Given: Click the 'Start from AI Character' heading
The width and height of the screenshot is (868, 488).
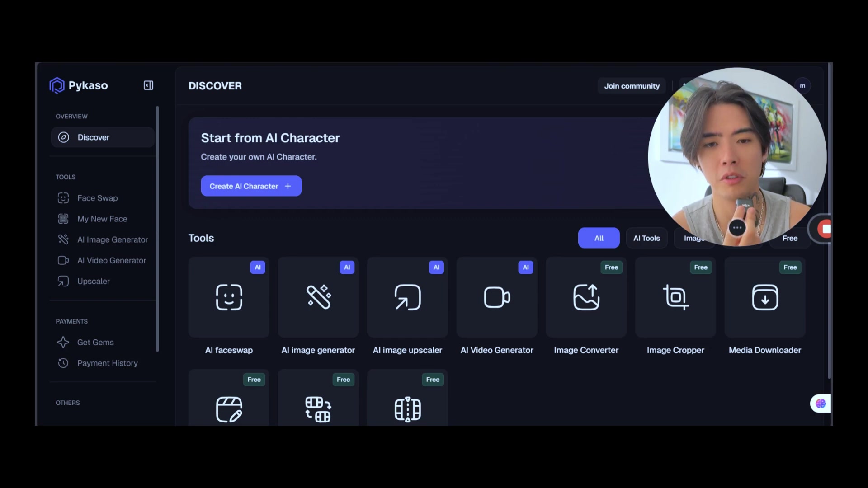Looking at the screenshot, I should pos(270,138).
